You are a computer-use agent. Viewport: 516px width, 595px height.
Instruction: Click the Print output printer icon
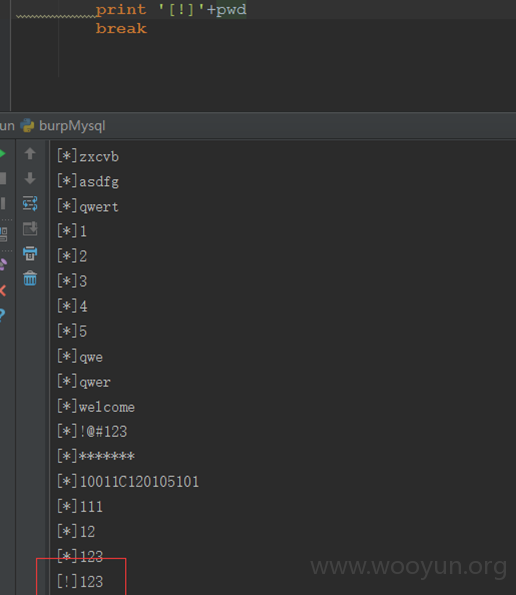click(x=30, y=253)
